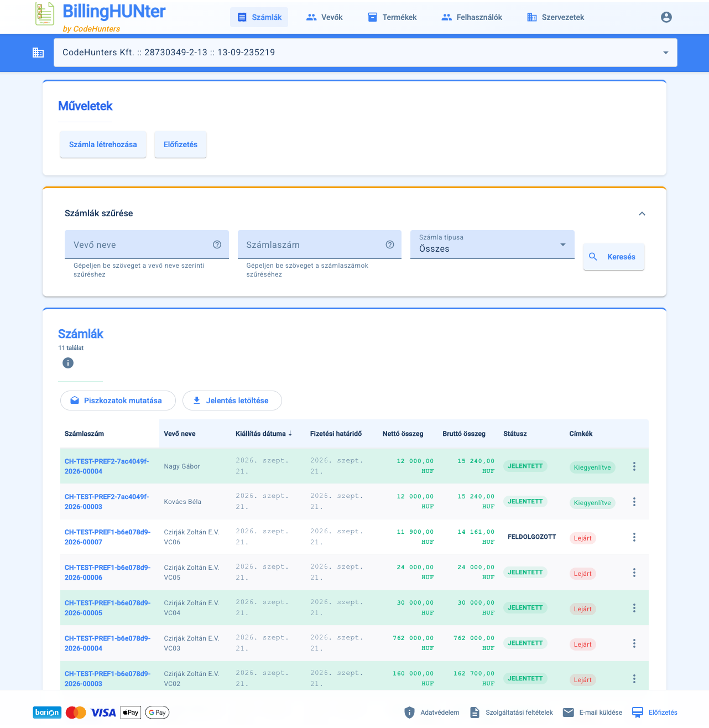Click Piszkozatok mutatása button
This screenshot has height=728, width=709.
(118, 401)
